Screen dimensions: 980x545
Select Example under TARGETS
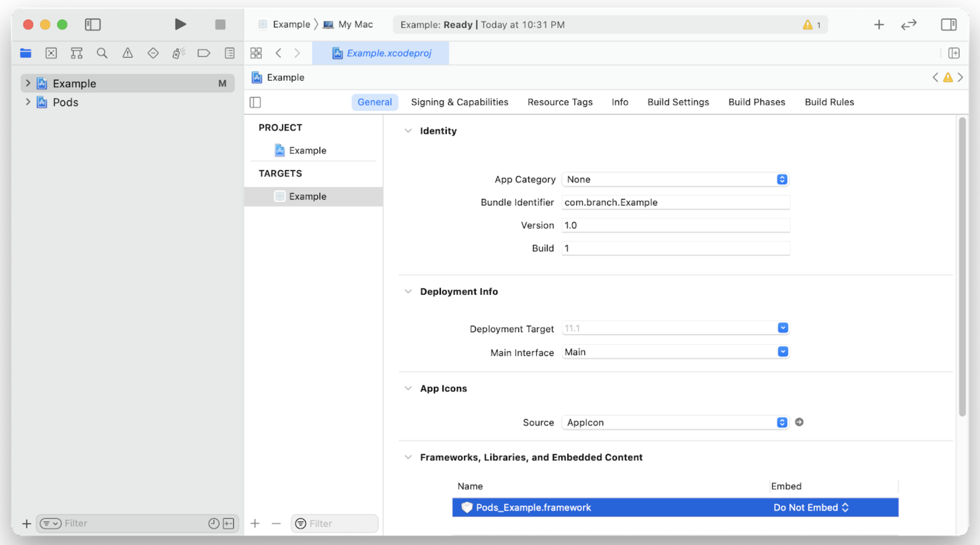314,196
